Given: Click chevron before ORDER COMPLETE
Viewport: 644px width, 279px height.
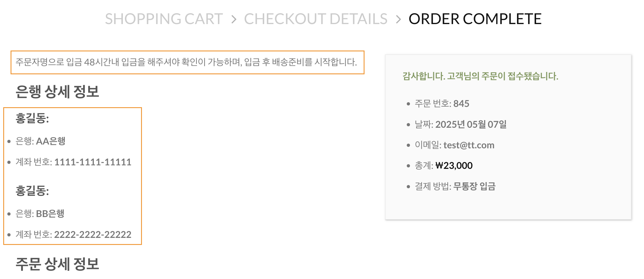Looking at the screenshot, I should pos(398,20).
